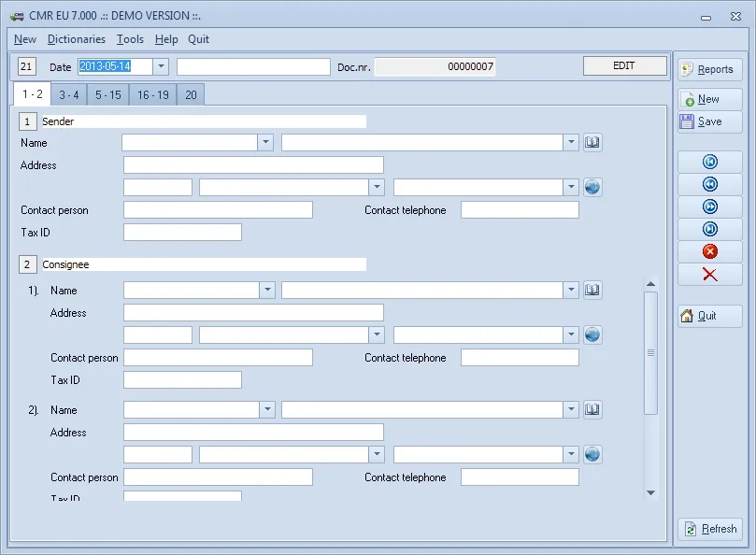Open the address book for Sender name
This screenshot has height=555, width=756.
point(592,142)
